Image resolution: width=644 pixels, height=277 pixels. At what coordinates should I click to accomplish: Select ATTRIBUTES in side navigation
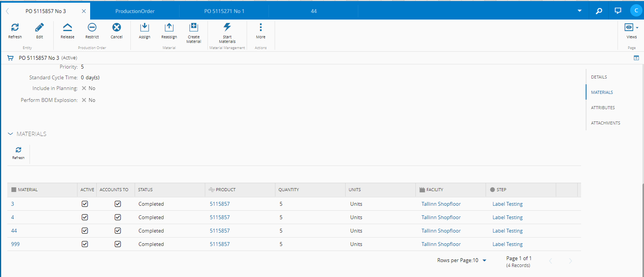point(603,108)
